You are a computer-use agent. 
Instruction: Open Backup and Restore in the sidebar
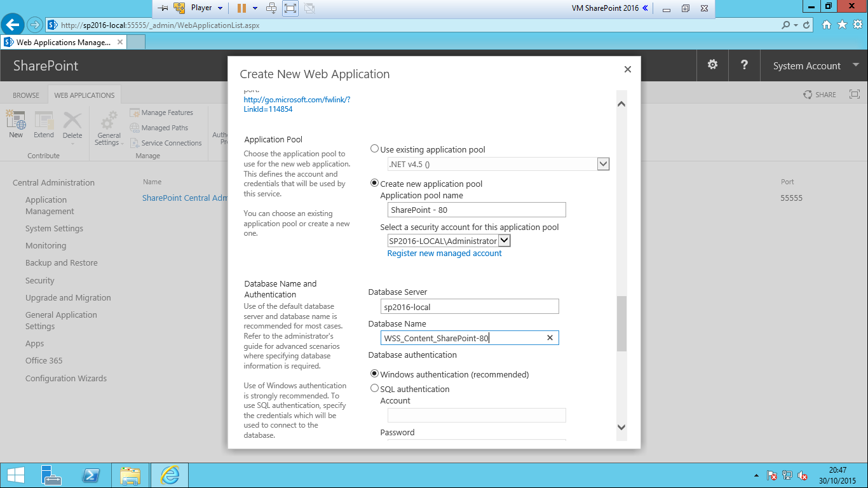click(62, 262)
